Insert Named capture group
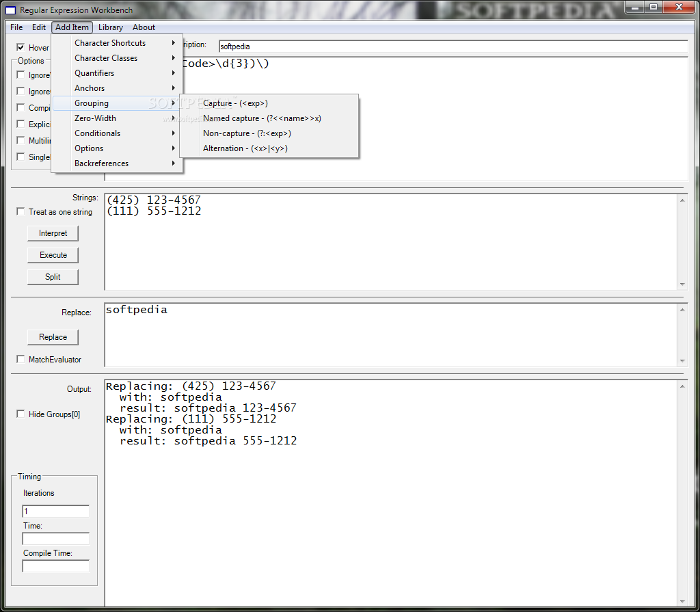Image resolution: width=700 pixels, height=612 pixels. point(269,118)
